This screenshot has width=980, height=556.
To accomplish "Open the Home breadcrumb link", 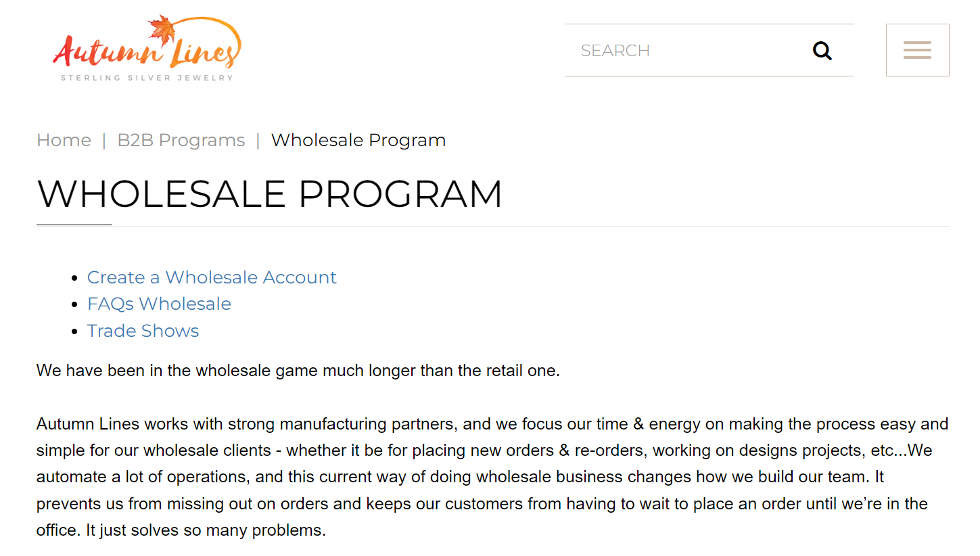I will point(64,140).
